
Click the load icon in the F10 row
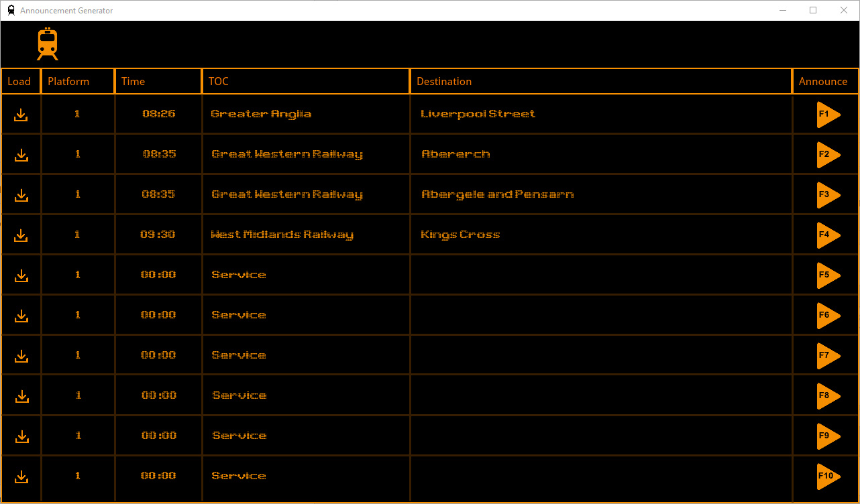coord(21,477)
